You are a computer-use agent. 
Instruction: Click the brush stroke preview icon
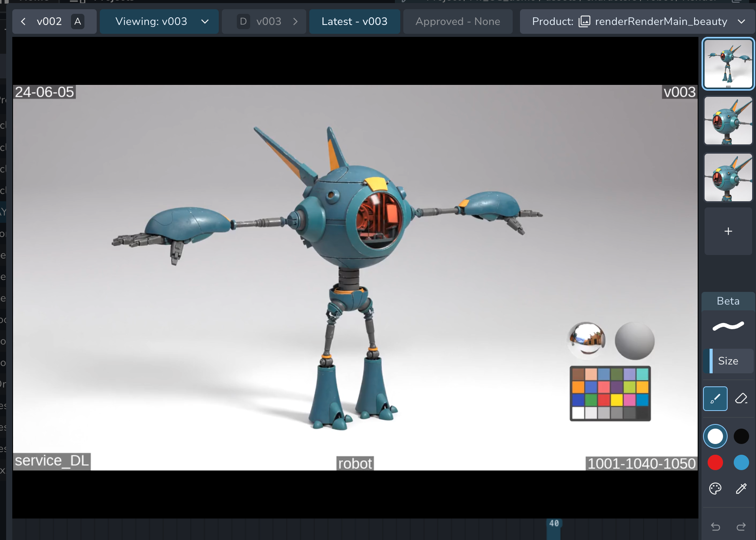pos(728,326)
